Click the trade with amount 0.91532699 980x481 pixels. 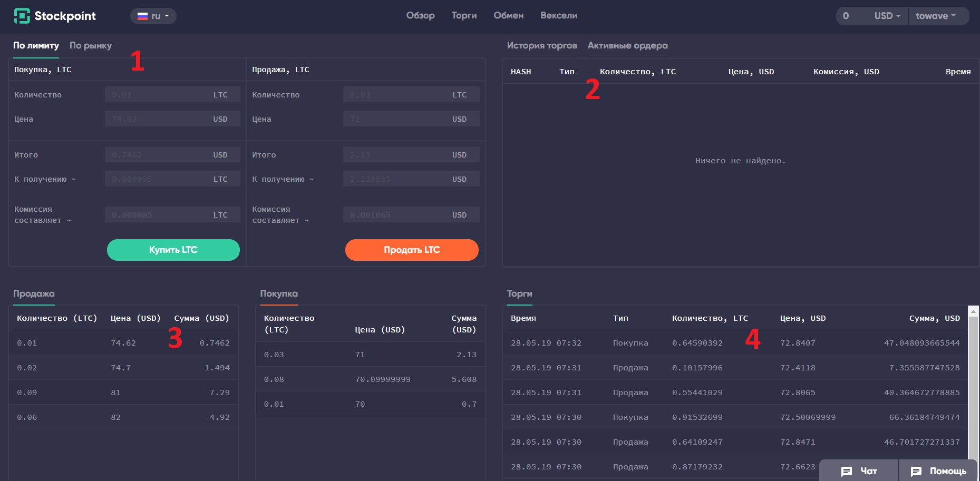735,417
